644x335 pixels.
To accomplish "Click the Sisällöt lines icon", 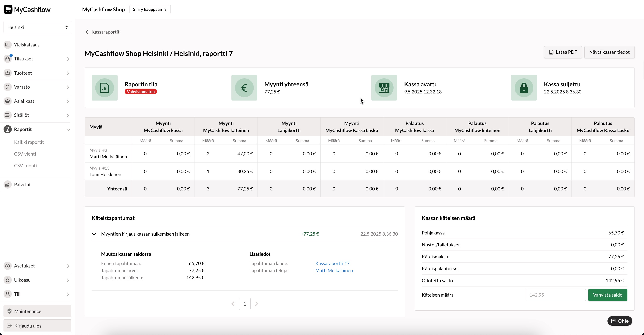I will [8, 115].
